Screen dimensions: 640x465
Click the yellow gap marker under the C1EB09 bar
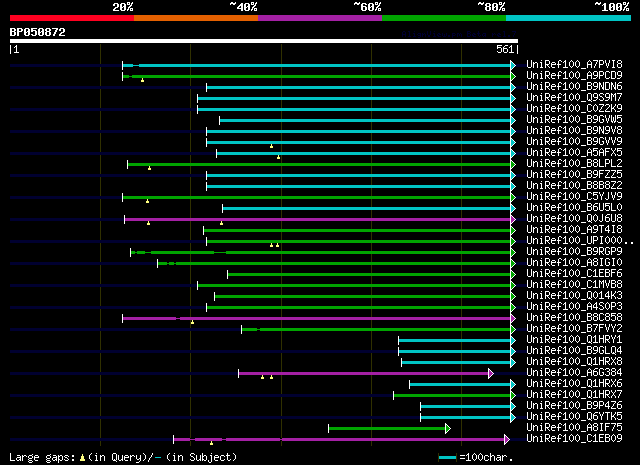211,443
